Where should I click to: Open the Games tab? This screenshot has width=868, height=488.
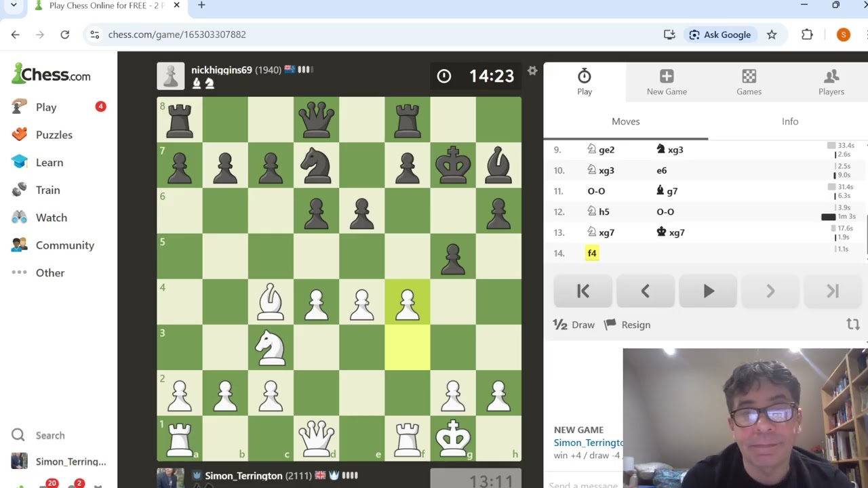(x=749, y=82)
